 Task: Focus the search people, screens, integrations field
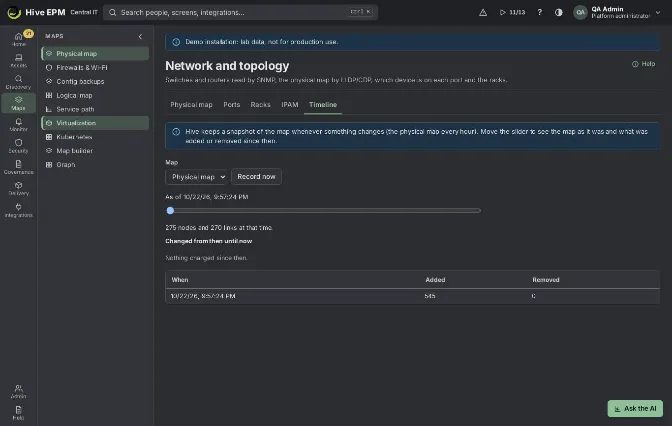click(x=240, y=12)
